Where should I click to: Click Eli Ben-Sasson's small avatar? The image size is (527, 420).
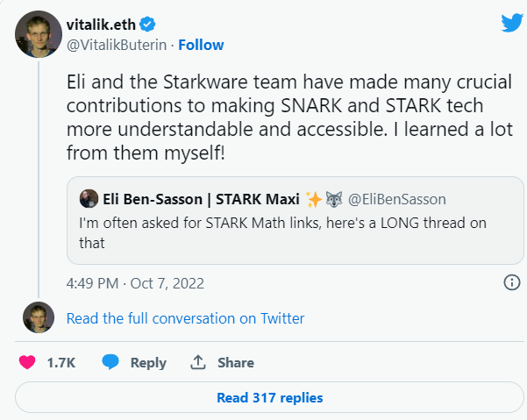coord(89,198)
